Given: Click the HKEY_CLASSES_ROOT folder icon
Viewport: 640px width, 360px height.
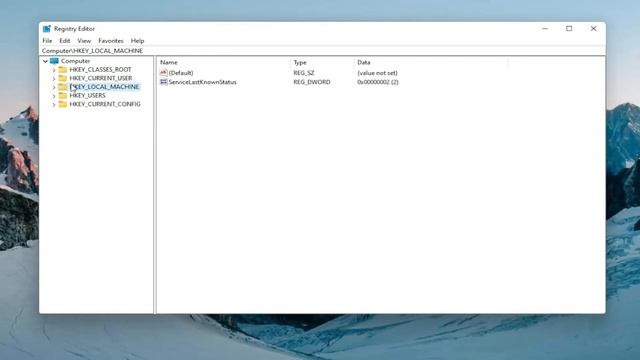Looking at the screenshot, I should pos(62,69).
